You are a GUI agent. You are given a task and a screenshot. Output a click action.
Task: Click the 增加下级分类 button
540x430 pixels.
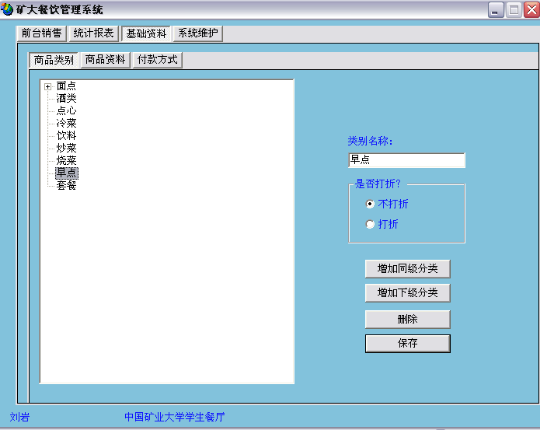click(408, 293)
